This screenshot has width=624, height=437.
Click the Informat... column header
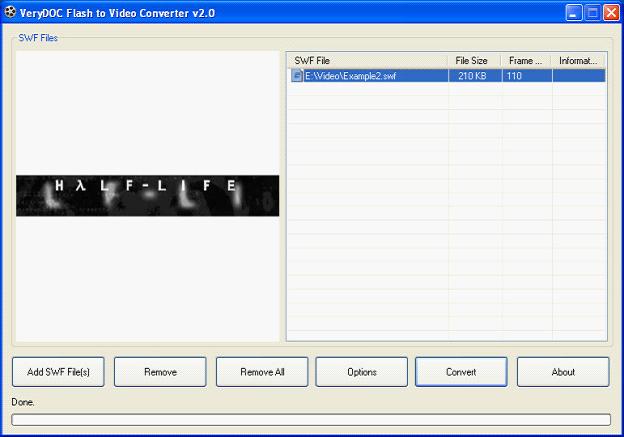point(579,60)
